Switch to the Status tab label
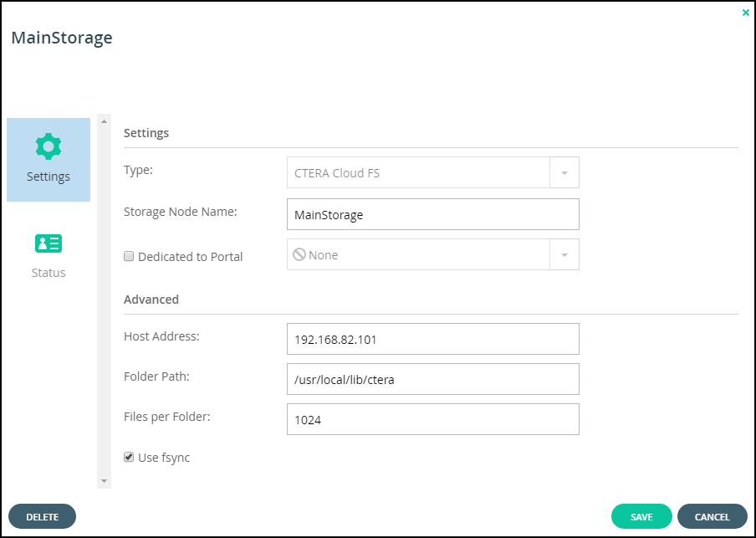The width and height of the screenshot is (756, 538). point(49,273)
